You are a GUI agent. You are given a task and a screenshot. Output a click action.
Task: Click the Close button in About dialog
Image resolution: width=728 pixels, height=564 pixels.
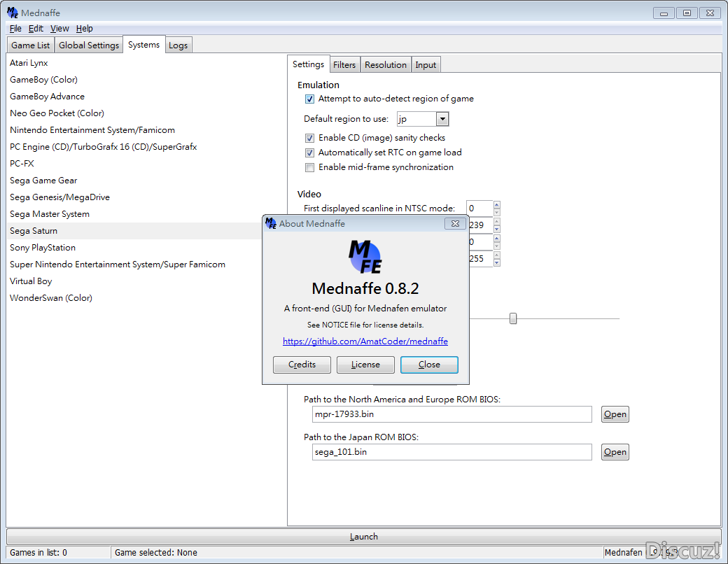pyautogui.click(x=429, y=365)
